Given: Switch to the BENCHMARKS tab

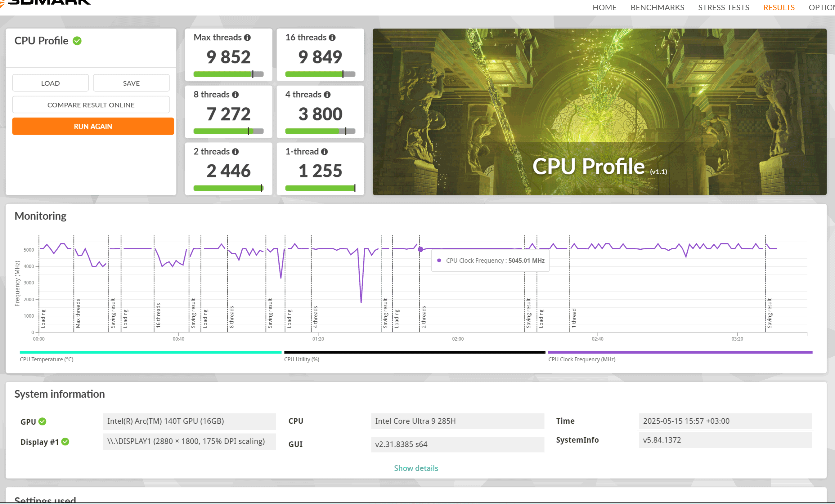Looking at the screenshot, I should click(x=657, y=7).
